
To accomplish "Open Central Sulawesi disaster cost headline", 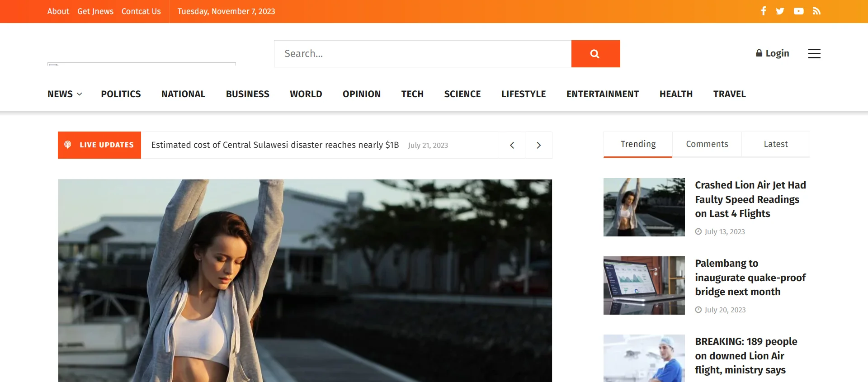I will (275, 145).
